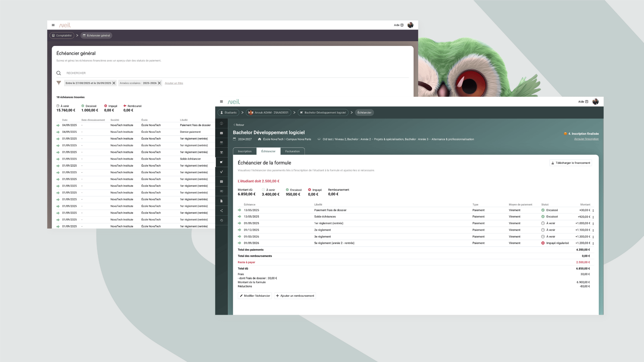The image size is (644, 362).
Task: Open row menu for the 5e règlement entry
Action: (x=593, y=243)
